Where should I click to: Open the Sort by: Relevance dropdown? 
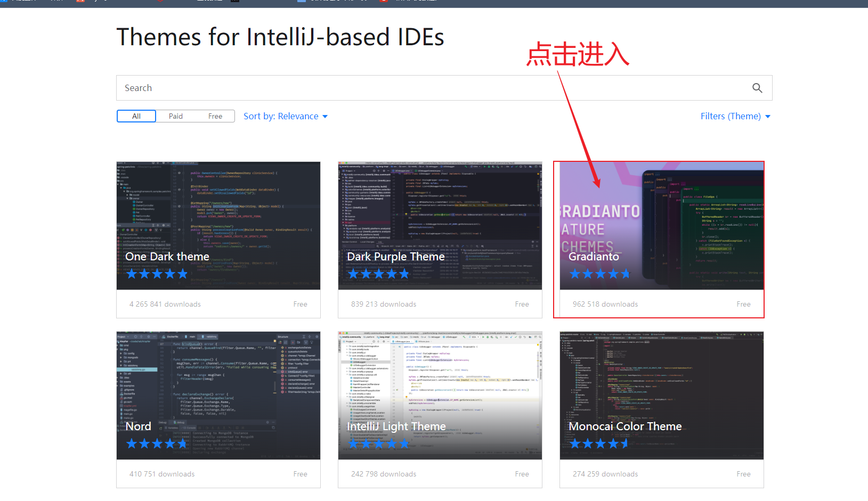click(286, 116)
